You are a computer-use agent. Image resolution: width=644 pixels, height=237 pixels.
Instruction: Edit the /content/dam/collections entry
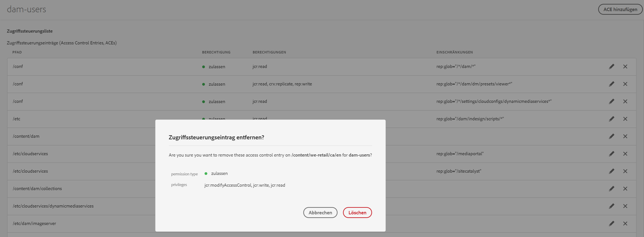click(x=612, y=189)
